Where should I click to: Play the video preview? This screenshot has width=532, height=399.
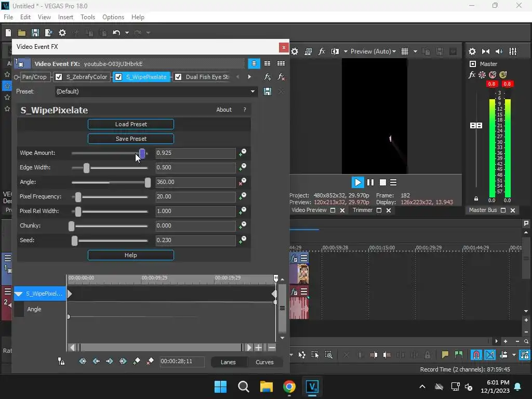tap(357, 182)
